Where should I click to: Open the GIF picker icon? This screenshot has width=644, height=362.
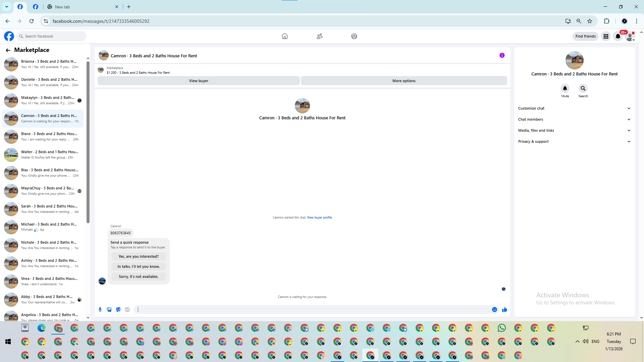[x=127, y=310]
